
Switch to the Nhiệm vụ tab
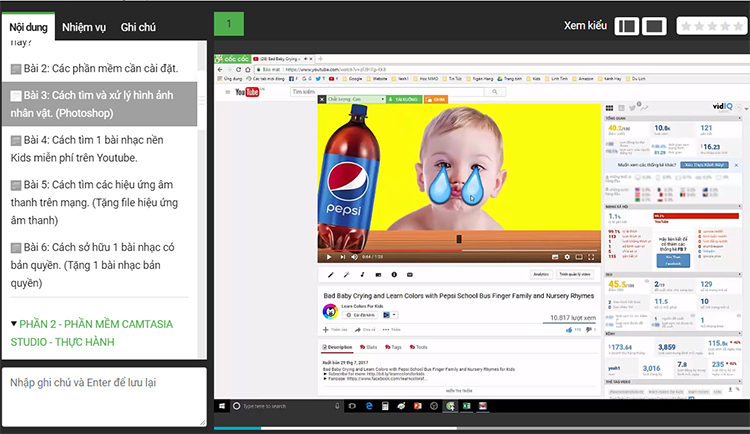(84, 27)
